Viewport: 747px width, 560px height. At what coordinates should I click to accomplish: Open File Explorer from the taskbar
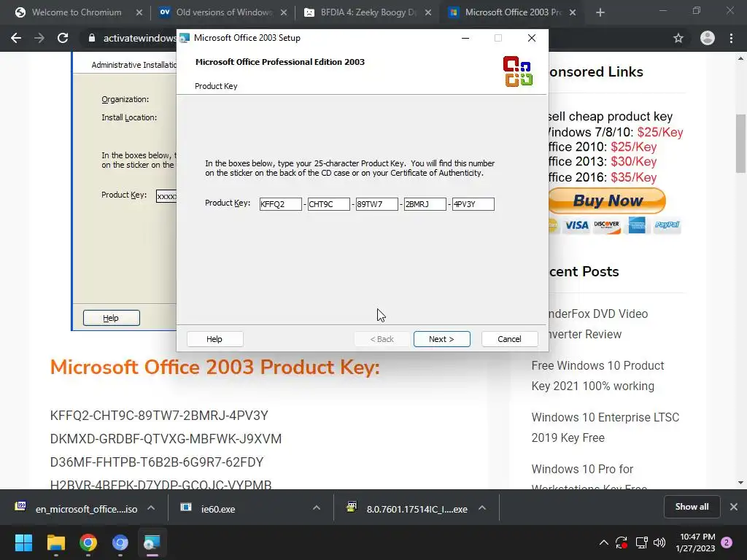pyautogui.click(x=55, y=542)
